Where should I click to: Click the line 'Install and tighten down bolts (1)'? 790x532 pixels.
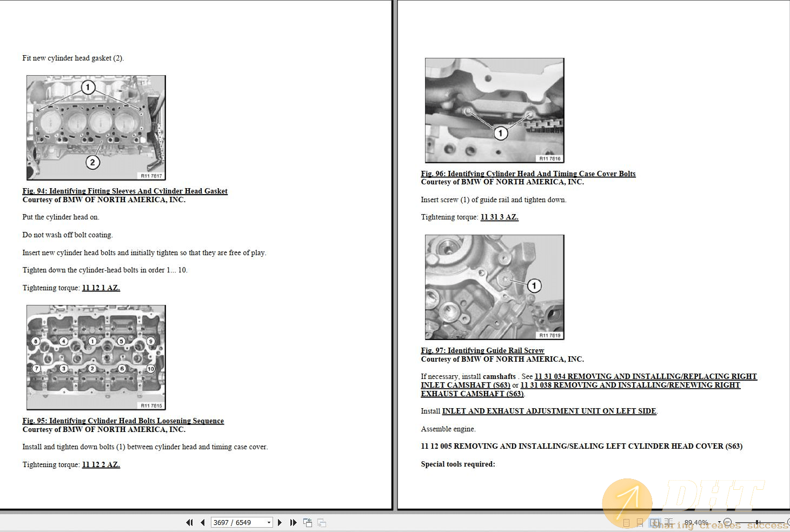[145, 447]
